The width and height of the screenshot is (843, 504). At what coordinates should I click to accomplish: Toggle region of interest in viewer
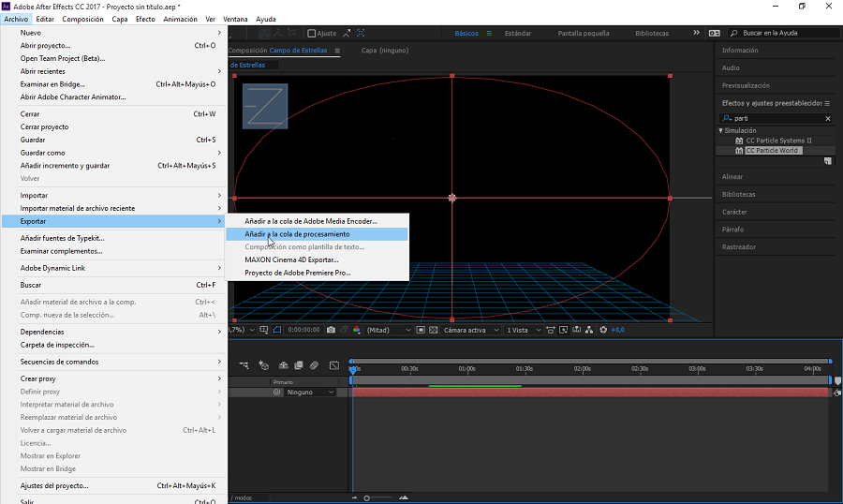pyautogui.click(x=421, y=330)
